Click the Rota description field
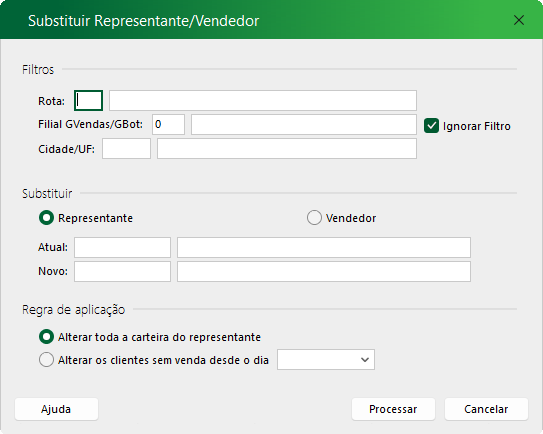This screenshot has width=543, height=434. pyautogui.click(x=263, y=100)
